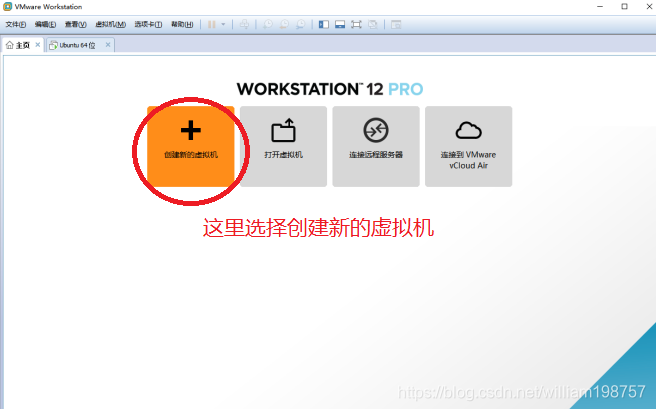
Task: Toggle the library sidebar panel icon
Action: tap(323, 25)
